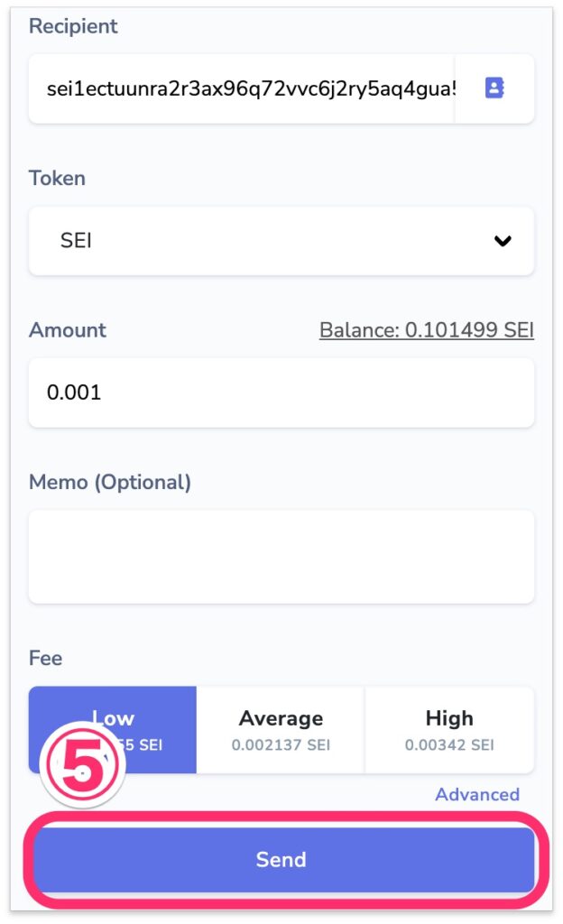Click the Memo (Optional) label

click(110, 482)
